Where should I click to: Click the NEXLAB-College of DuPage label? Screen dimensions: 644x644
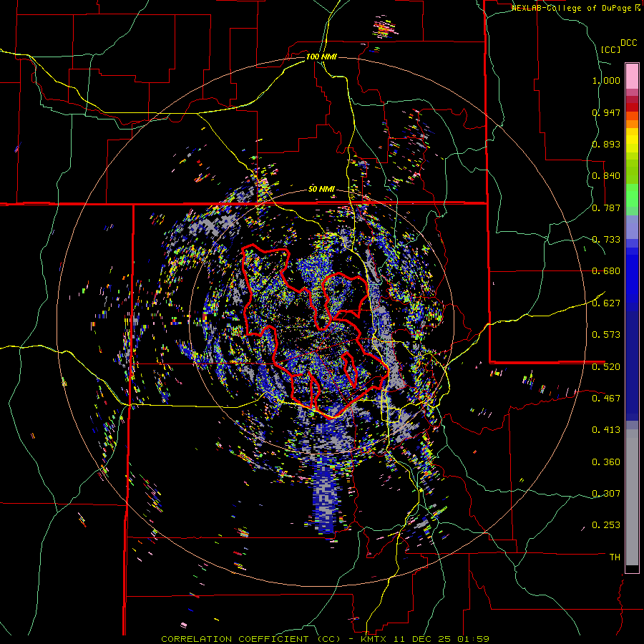point(571,8)
